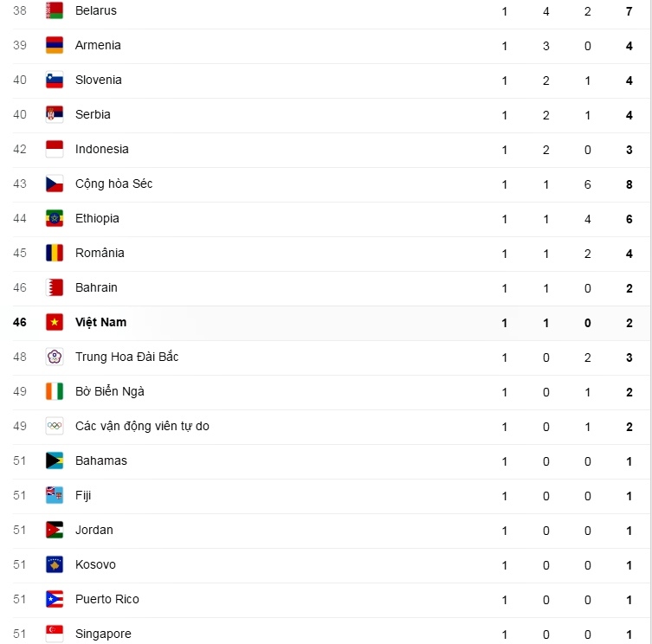
Task: Click the Slovenia flag icon
Action: (x=55, y=80)
